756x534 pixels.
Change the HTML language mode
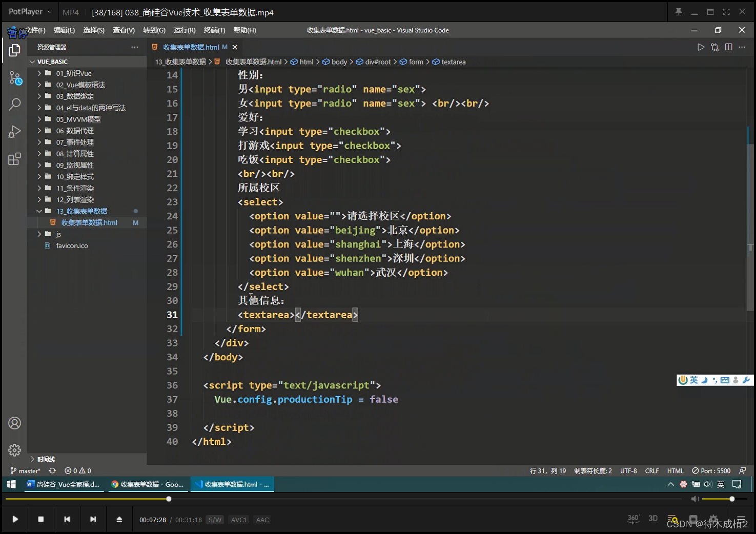click(675, 470)
